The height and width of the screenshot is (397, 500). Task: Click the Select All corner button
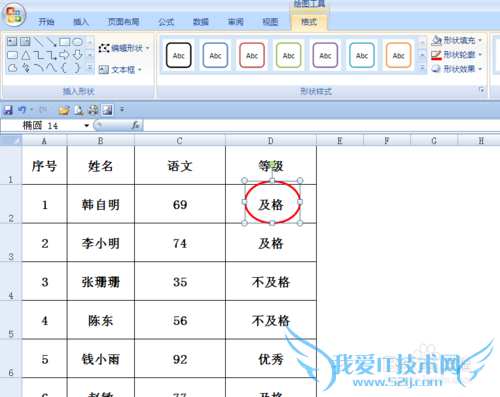tap(11, 140)
